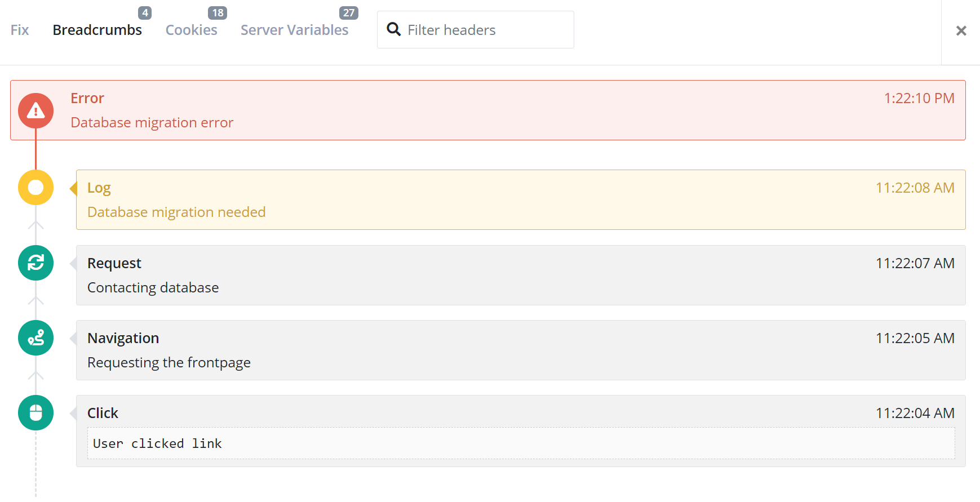Click the badge showing 18 on Cookies

point(218,13)
